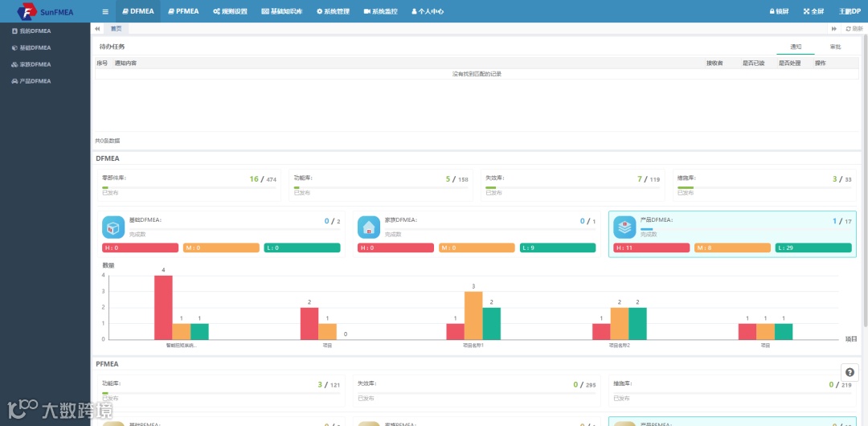Click the 基础DFMEA cube icon
Viewport: 868px width, 426px height.
(113, 227)
